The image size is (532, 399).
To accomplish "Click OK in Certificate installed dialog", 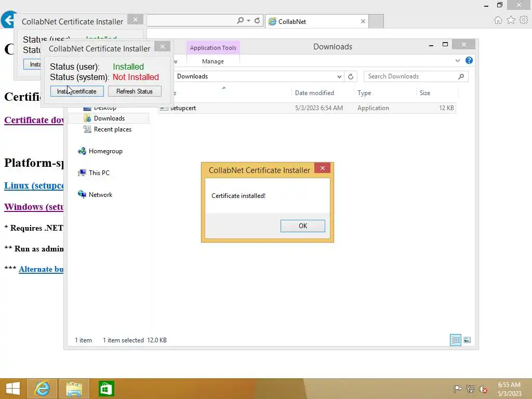I will click(303, 226).
